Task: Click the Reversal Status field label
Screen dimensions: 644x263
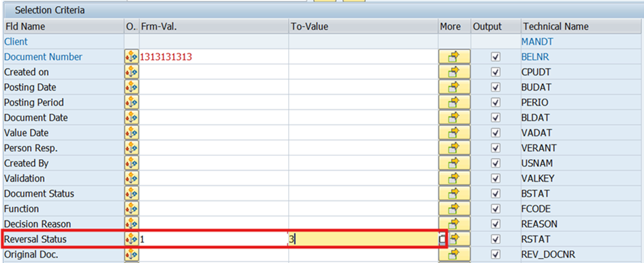Action: (x=35, y=239)
